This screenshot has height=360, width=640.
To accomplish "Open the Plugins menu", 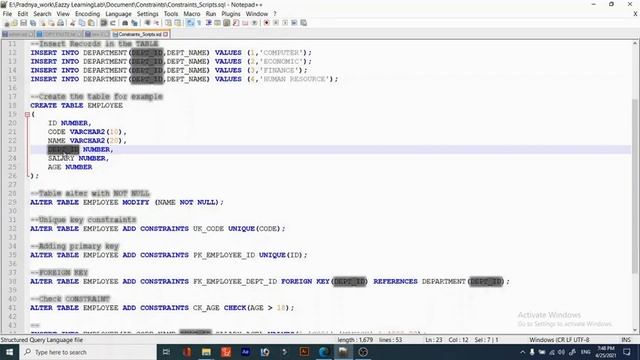I will (231, 14).
